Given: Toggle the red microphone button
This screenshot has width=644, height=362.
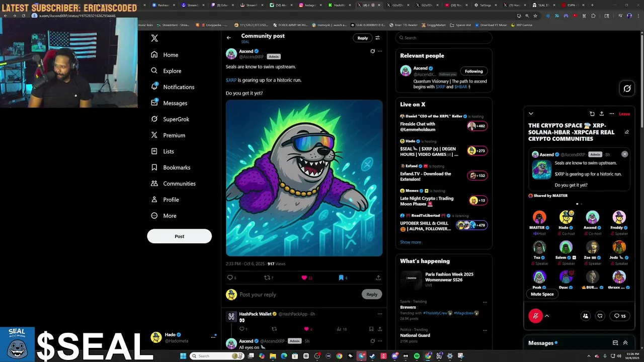Looking at the screenshot, I should tap(535, 316).
